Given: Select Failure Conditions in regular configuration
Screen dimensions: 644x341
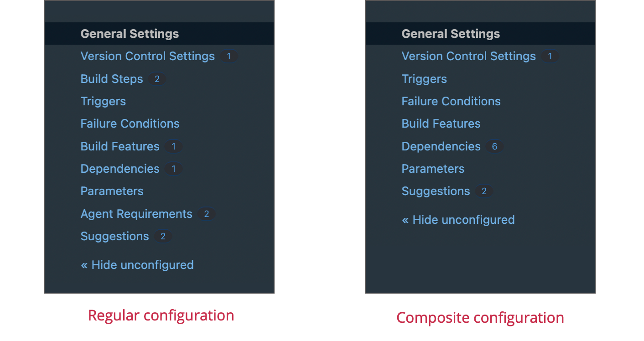Looking at the screenshot, I should coord(130,123).
